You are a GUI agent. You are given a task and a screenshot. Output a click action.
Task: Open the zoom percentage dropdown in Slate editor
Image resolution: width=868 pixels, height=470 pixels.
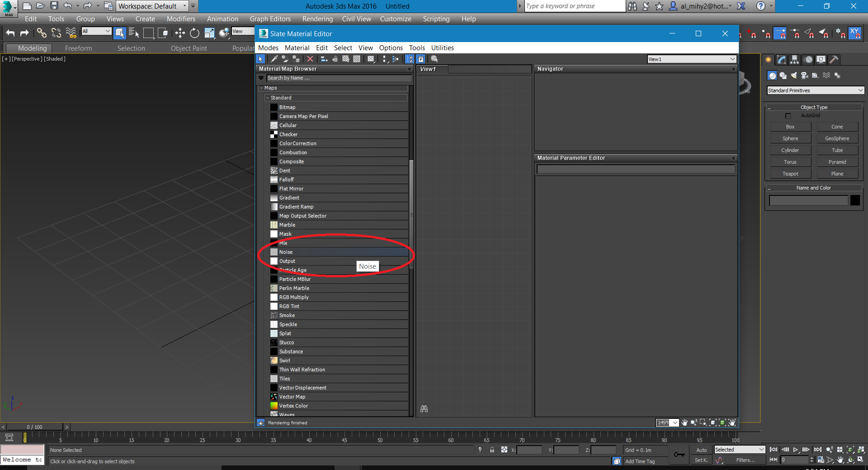pyautogui.click(x=675, y=423)
